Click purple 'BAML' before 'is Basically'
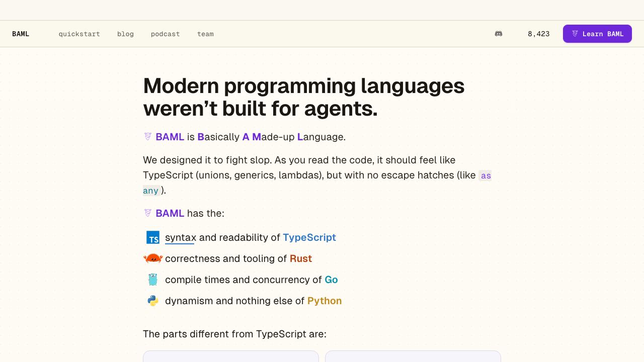 pyautogui.click(x=170, y=137)
